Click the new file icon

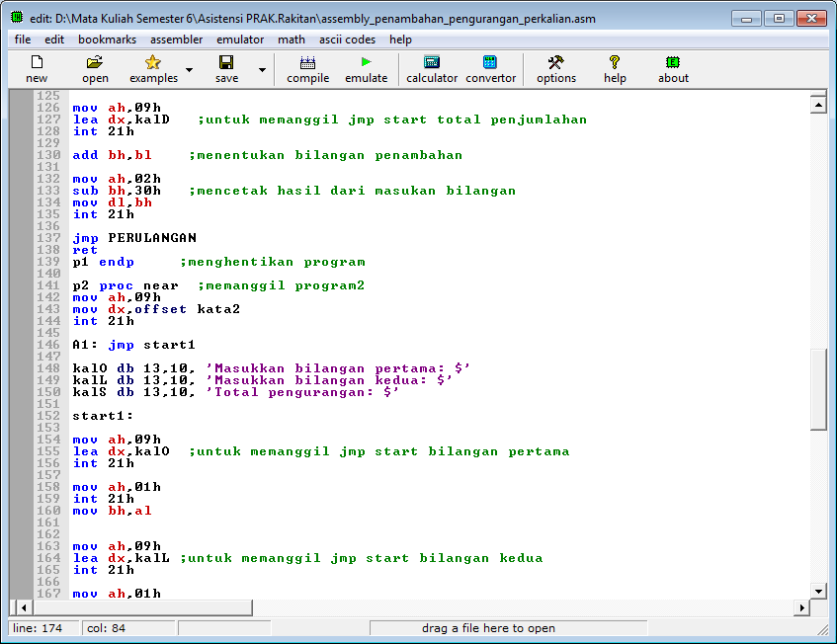pyautogui.click(x=37, y=62)
